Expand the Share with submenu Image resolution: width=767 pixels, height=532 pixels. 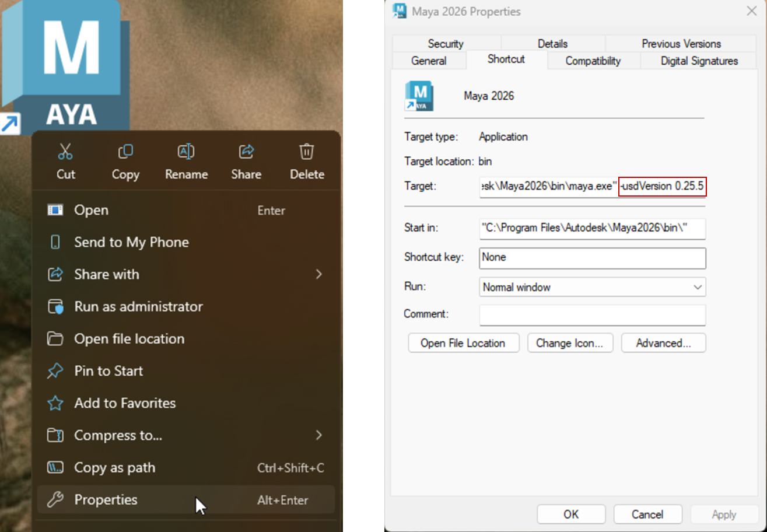coord(186,274)
